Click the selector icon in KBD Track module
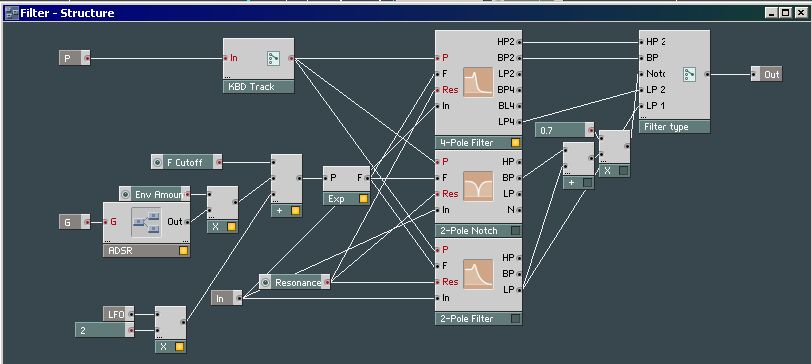 (x=273, y=59)
